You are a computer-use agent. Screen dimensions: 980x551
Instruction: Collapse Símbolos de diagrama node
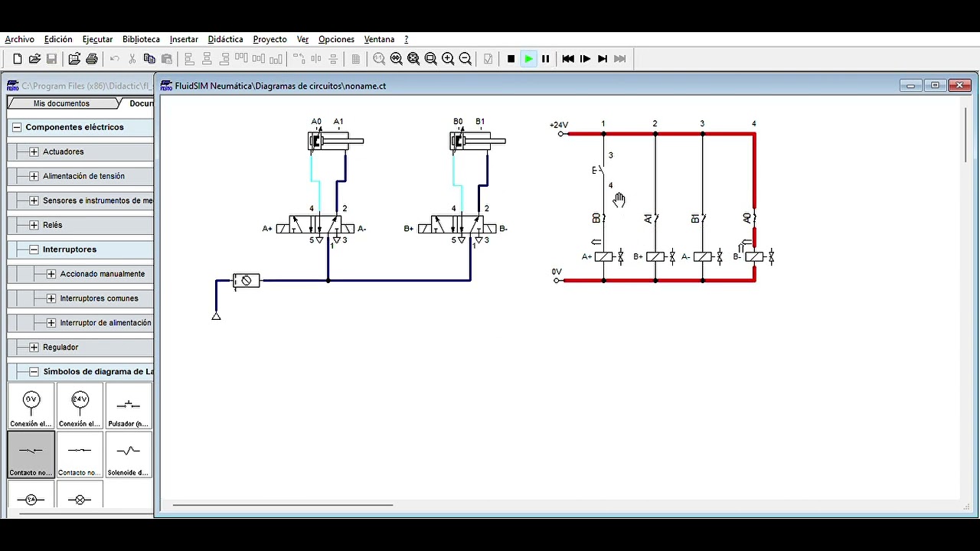click(x=34, y=372)
